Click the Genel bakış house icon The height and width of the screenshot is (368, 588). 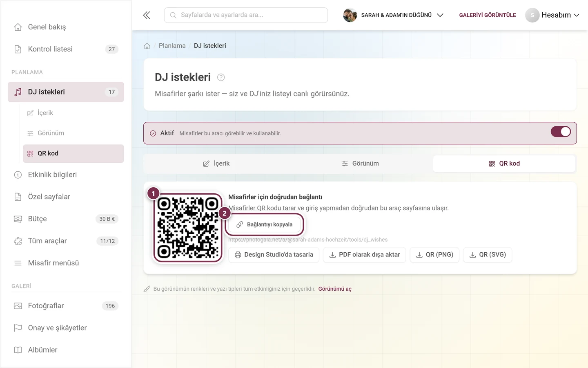tap(18, 27)
